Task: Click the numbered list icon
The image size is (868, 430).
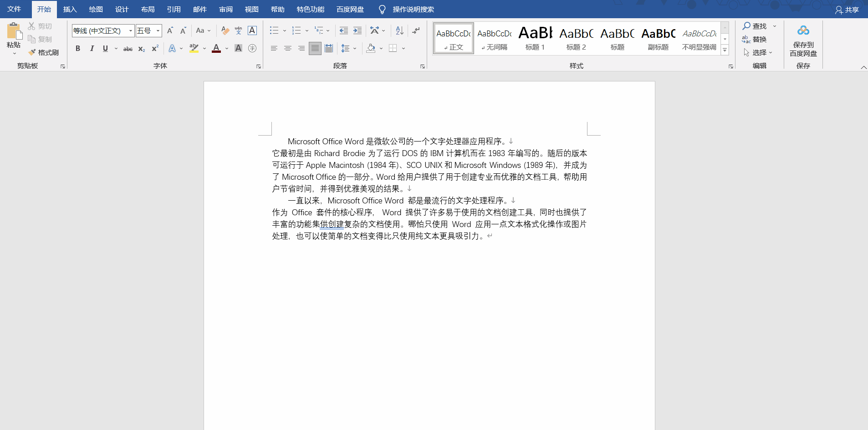Action: click(296, 30)
